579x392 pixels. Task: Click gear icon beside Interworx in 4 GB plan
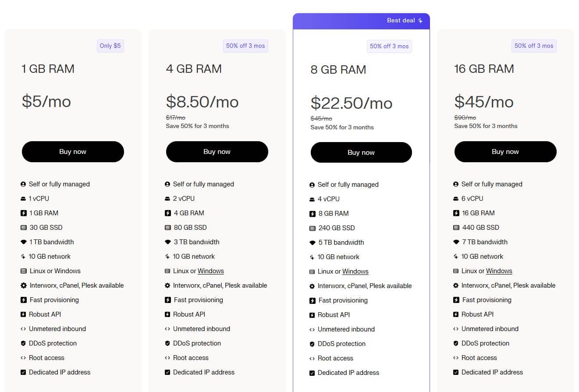167,285
